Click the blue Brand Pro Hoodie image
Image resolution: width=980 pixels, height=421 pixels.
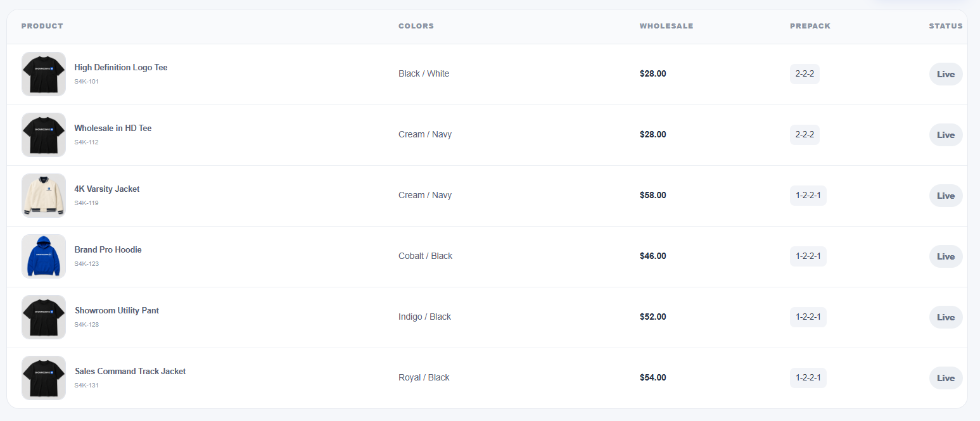point(44,256)
